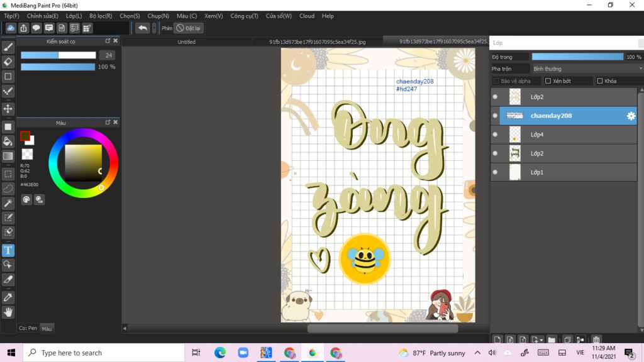Check the Bảo vệ alpha checkbox
The image size is (644, 362).
(x=496, y=81)
